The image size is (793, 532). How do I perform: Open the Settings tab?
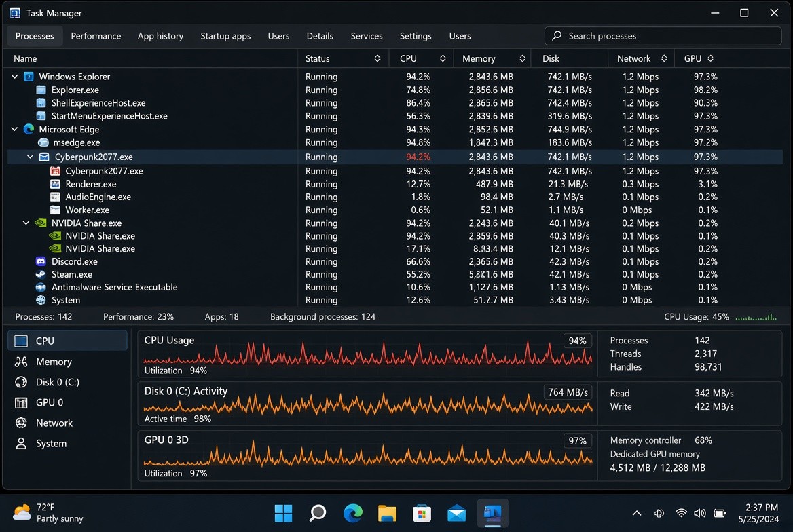pyautogui.click(x=416, y=36)
